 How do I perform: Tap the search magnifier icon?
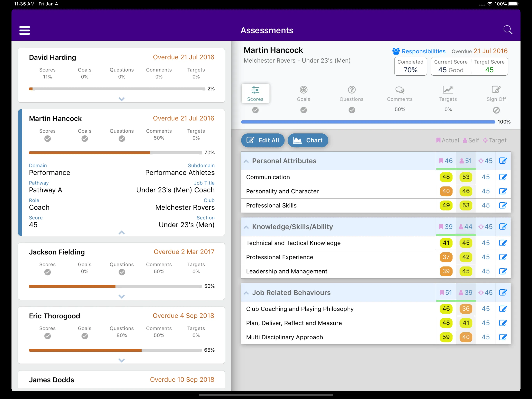(508, 30)
